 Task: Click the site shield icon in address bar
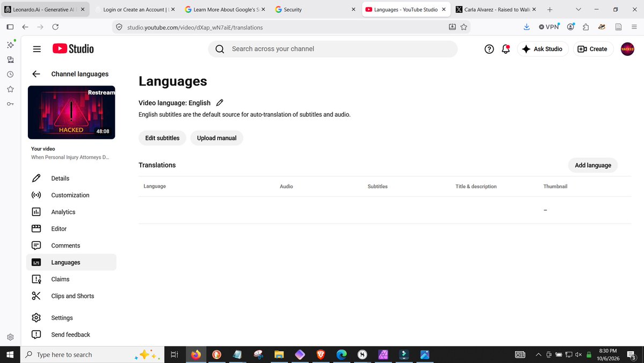[119, 27]
